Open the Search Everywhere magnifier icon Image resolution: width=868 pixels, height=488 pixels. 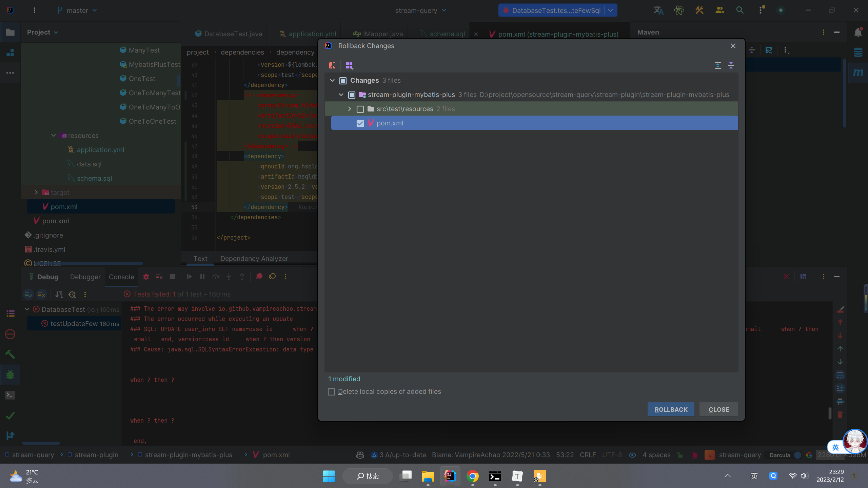pos(740,10)
